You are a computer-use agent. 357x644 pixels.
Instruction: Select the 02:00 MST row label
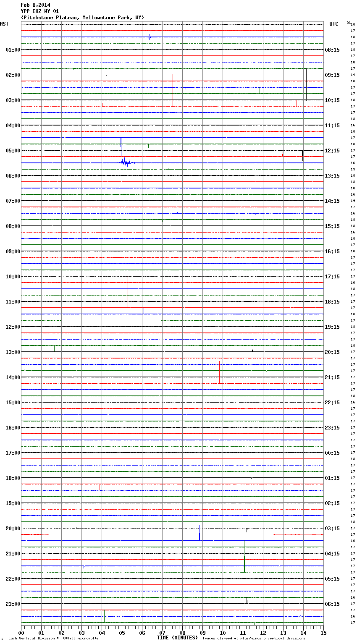(x=13, y=75)
